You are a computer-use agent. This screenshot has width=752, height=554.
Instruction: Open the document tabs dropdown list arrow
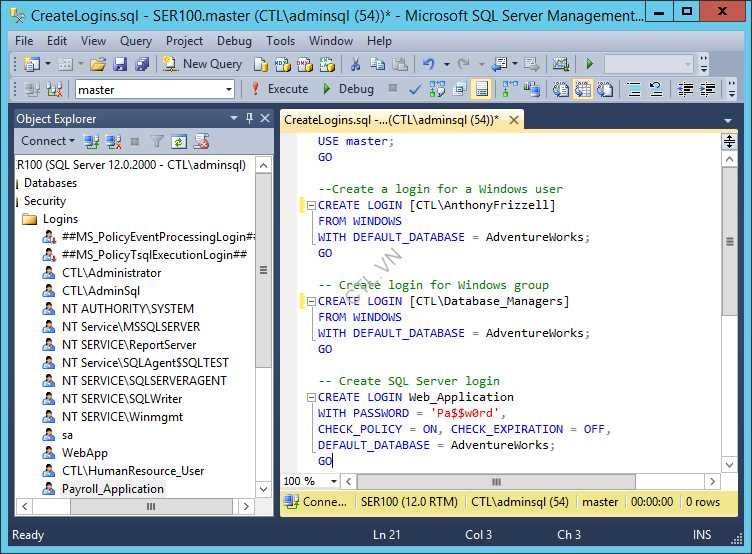point(728,120)
